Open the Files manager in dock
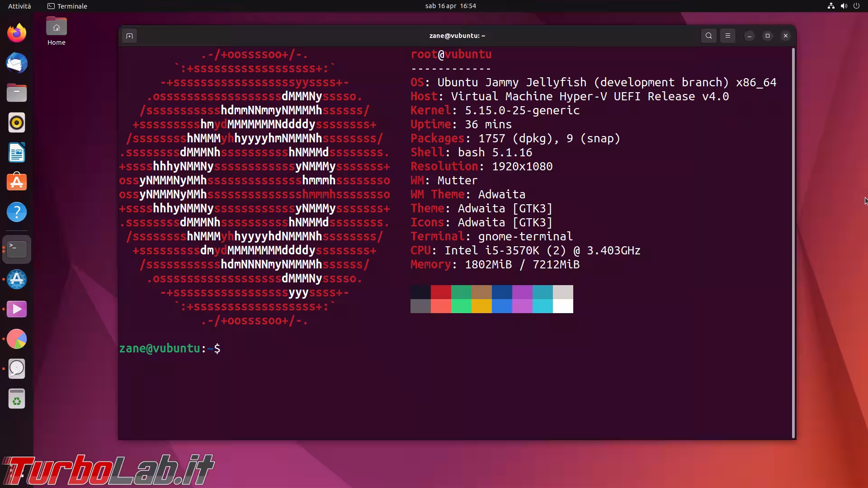 (x=17, y=93)
